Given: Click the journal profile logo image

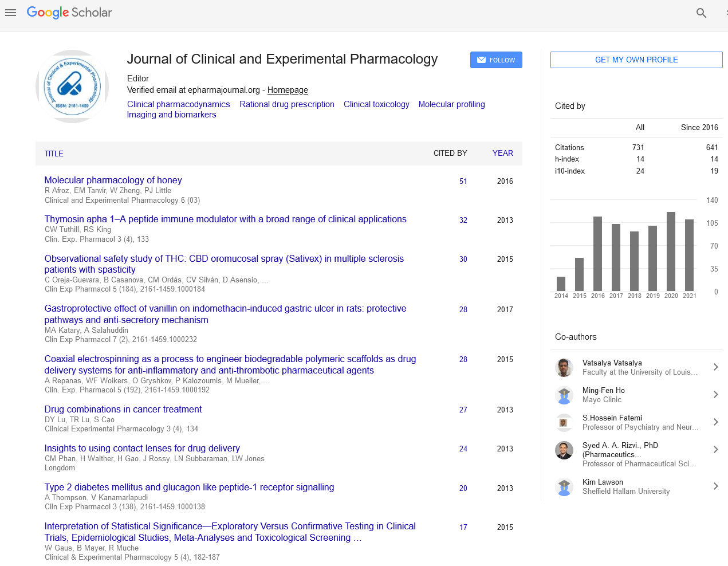Looking at the screenshot, I should (x=72, y=87).
